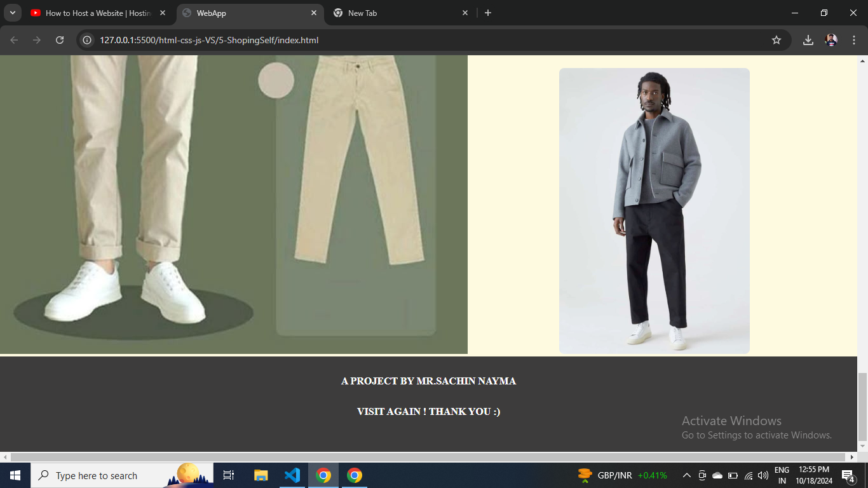This screenshot has height=488, width=868.
Task: Click the 'VISIT AGAIN ! THANK YOU :)' text
Action: click(x=428, y=412)
